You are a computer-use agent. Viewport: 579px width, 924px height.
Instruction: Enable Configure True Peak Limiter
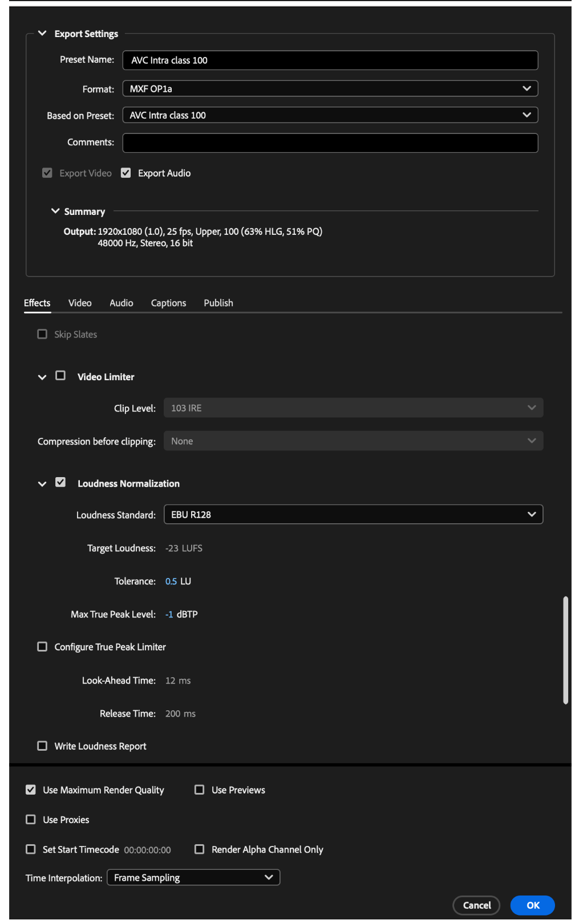click(42, 647)
